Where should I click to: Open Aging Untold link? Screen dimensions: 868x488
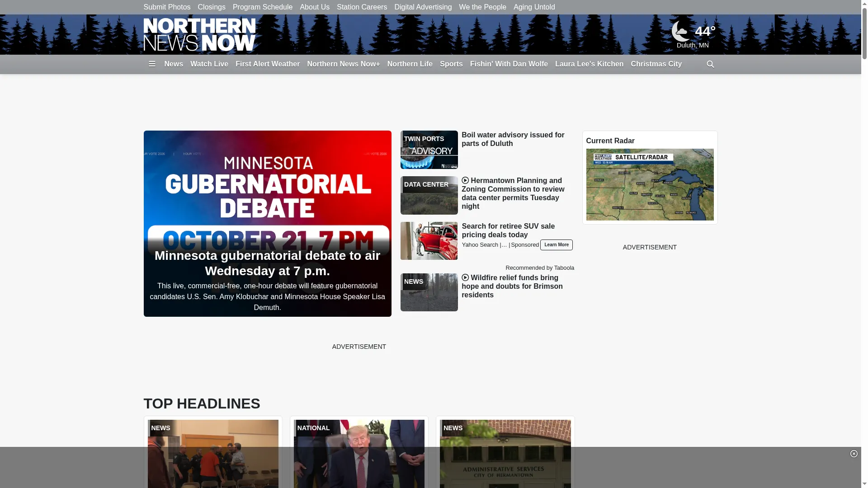534,7
